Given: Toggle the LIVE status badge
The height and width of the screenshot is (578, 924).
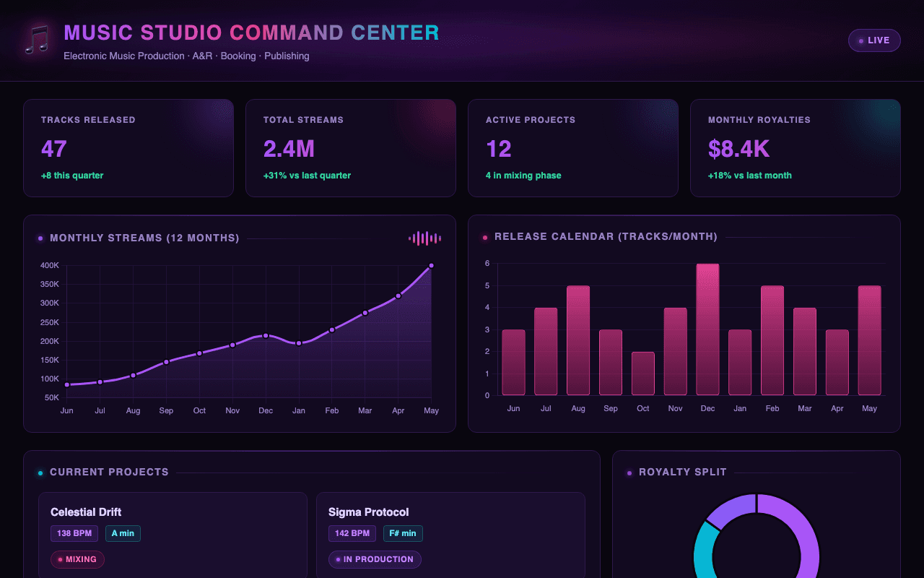Looking at the screenshot, I should pyautogui.click(x=874, y=40).
